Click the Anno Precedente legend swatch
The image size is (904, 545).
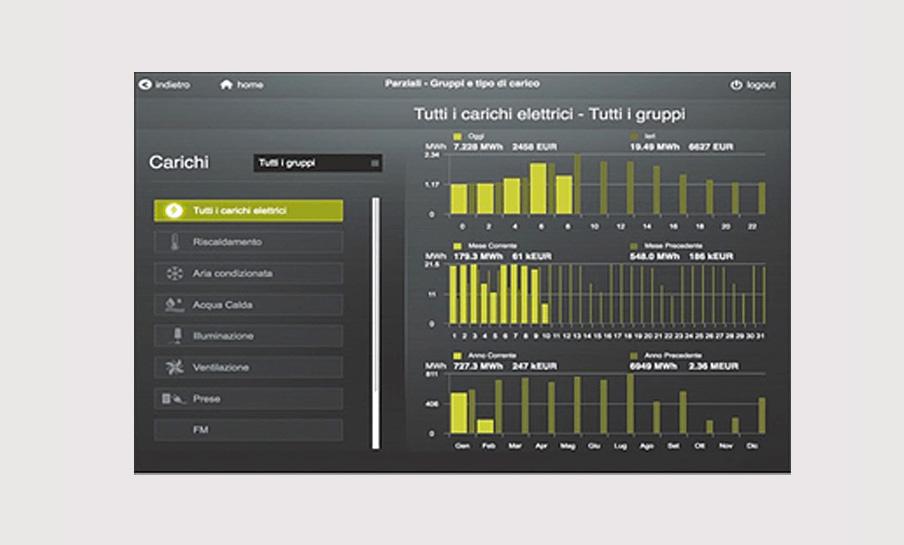point(634,355)
